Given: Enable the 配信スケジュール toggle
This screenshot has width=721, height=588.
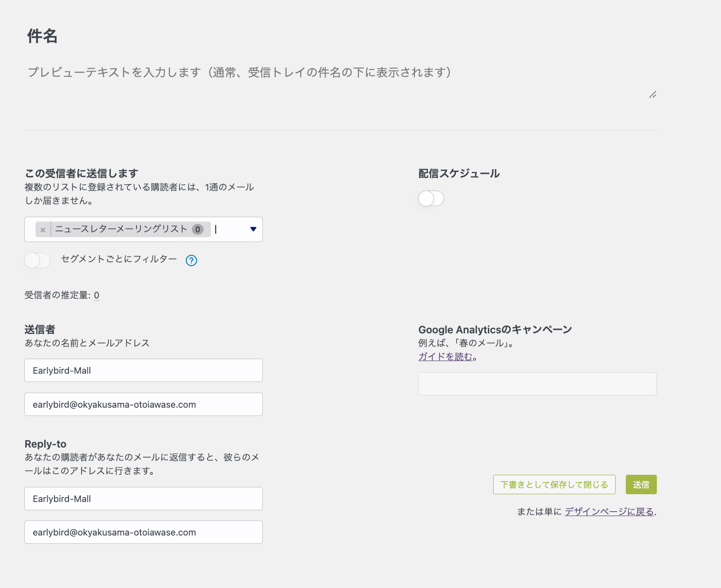Looking at the screenshot, I should coord(431,198).
